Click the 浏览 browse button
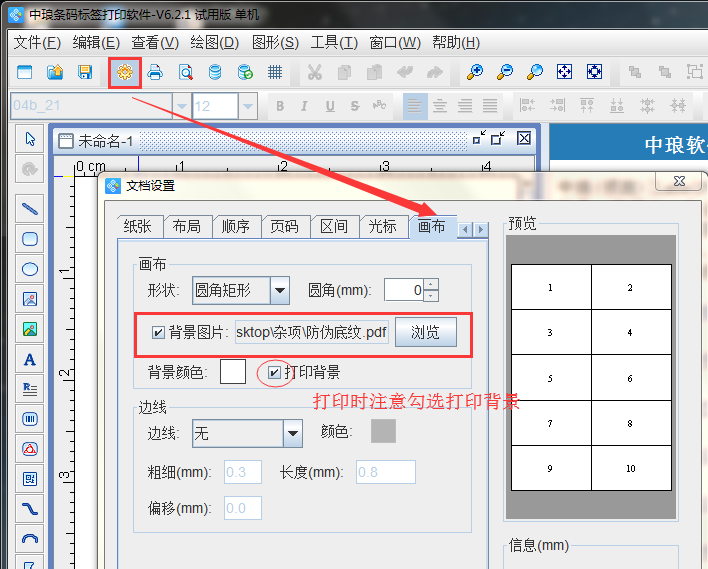This screenshot has width=708, height=569. pyautogui.click(x=425, y=333)
